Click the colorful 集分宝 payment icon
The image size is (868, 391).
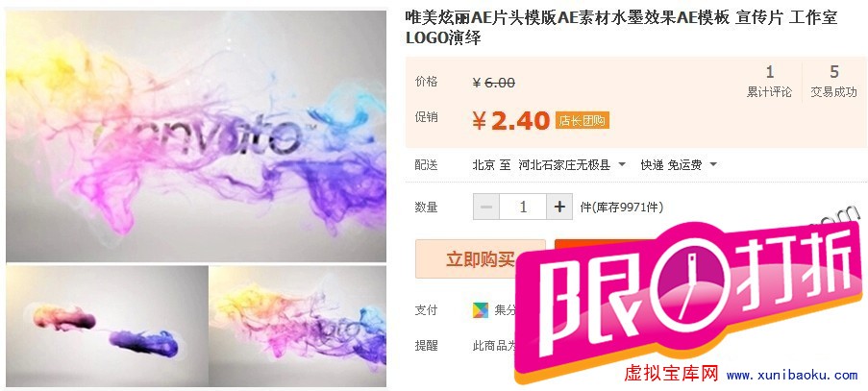click(x=481, y=310)
